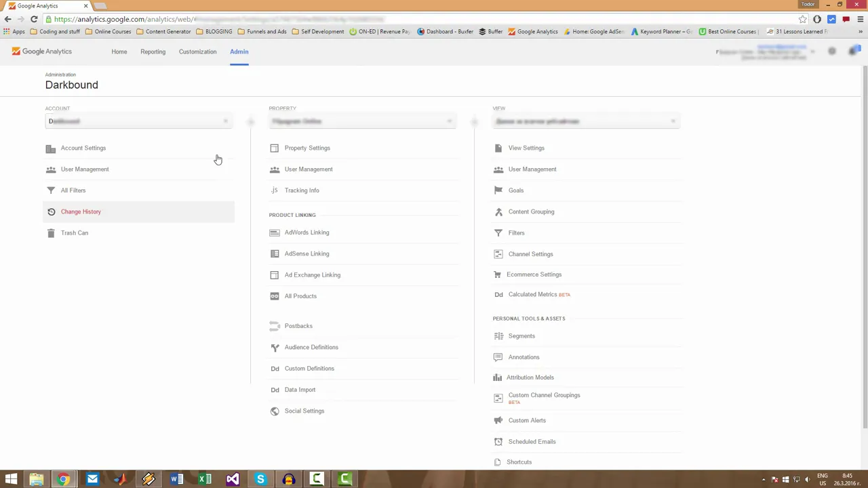Click the AdSense Linking icon
The width and height of the screenshot is (868, 488).
pos(274,253)
